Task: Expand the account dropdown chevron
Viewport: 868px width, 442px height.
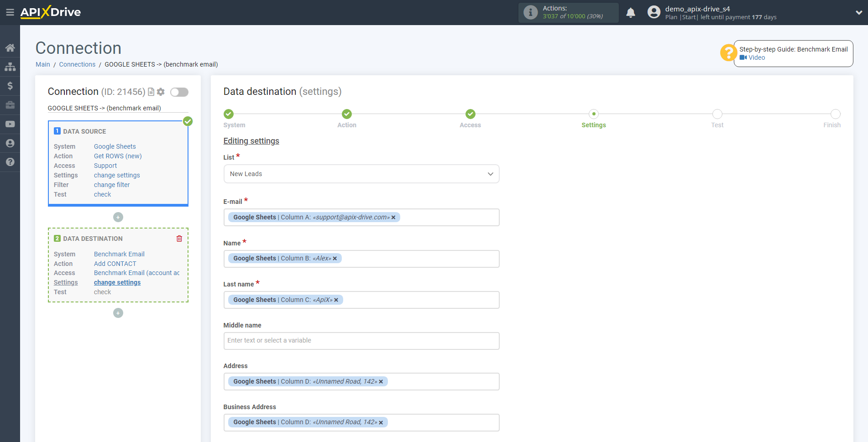Action: pyautogui.click(x=859, y=13)
